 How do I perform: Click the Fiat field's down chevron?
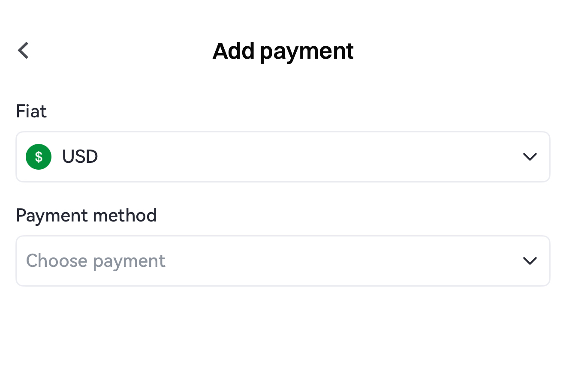530,157
